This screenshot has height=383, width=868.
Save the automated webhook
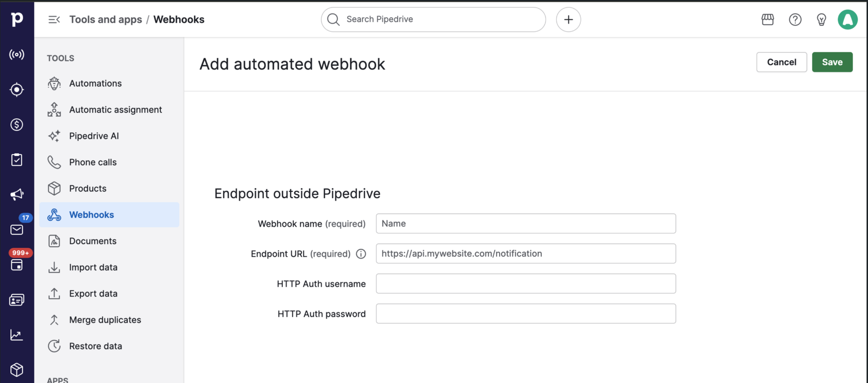point(832,62)
